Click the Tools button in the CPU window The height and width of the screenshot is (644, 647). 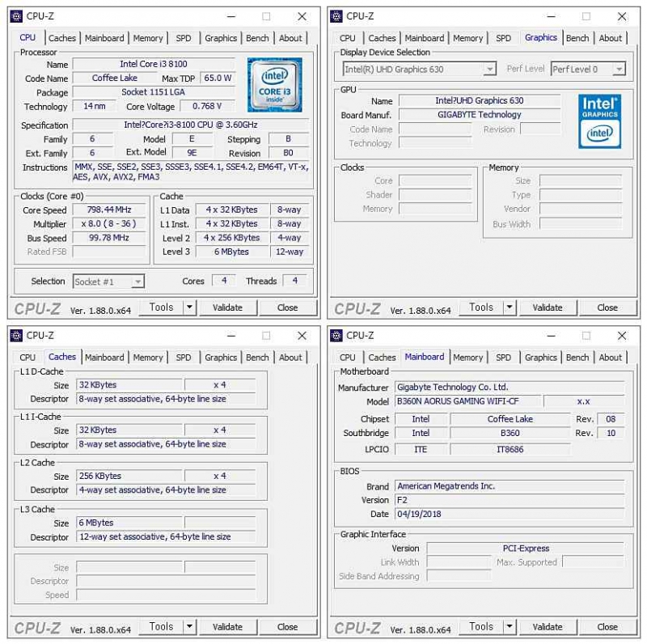[x=161, y=307]
